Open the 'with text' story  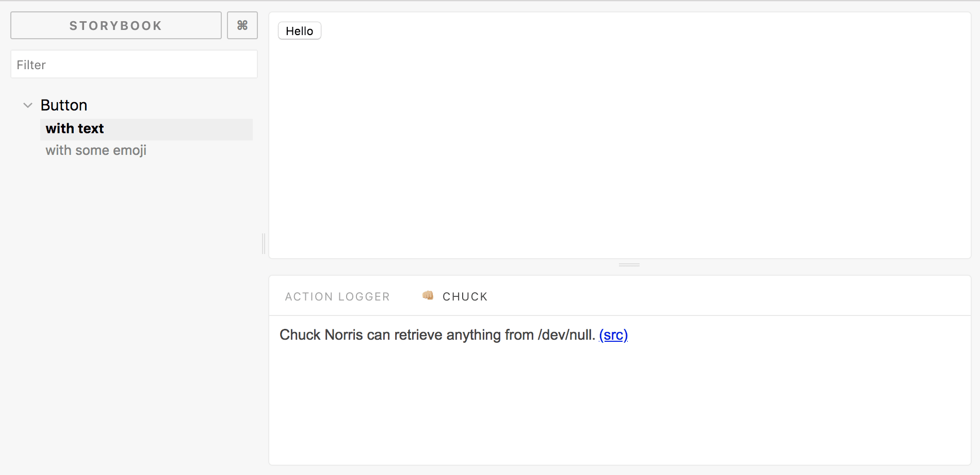pos(146,129)
